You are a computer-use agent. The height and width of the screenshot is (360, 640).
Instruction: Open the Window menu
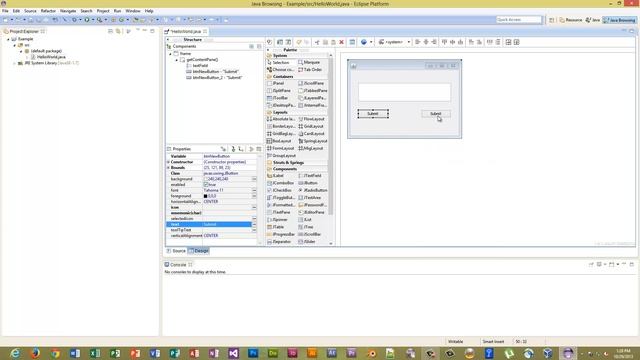(x=133, y=11)
